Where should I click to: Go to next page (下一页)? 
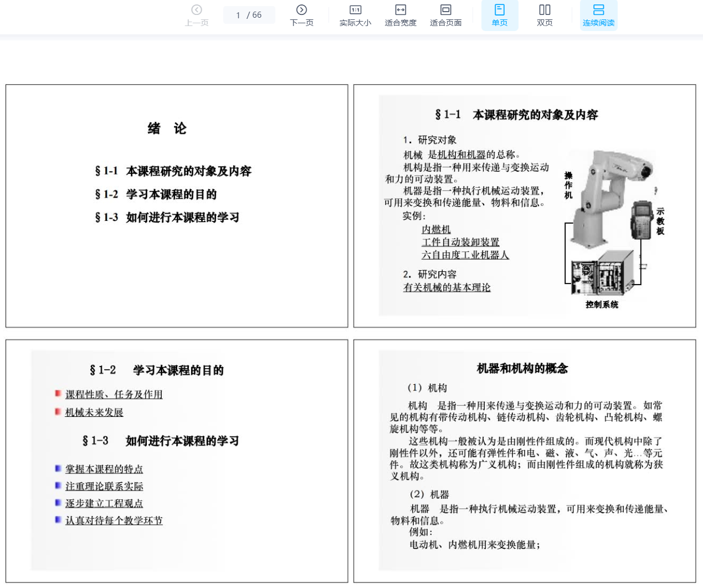point(301,16)
